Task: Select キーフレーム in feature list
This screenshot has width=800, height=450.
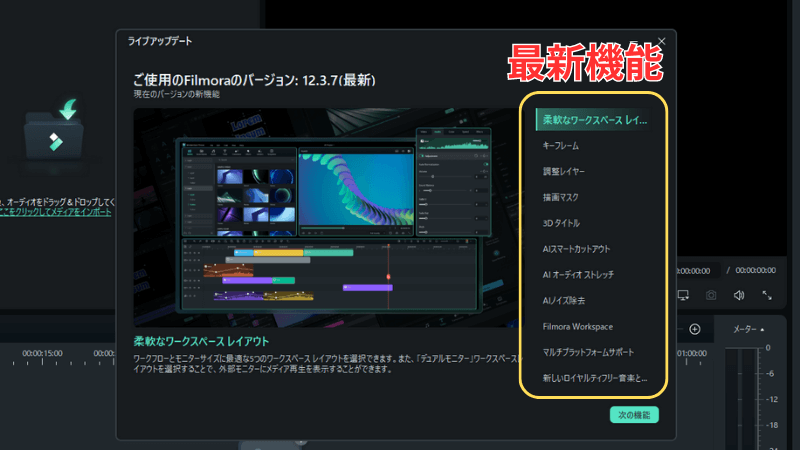Action: pyautogui.click(x=560, y=146)
